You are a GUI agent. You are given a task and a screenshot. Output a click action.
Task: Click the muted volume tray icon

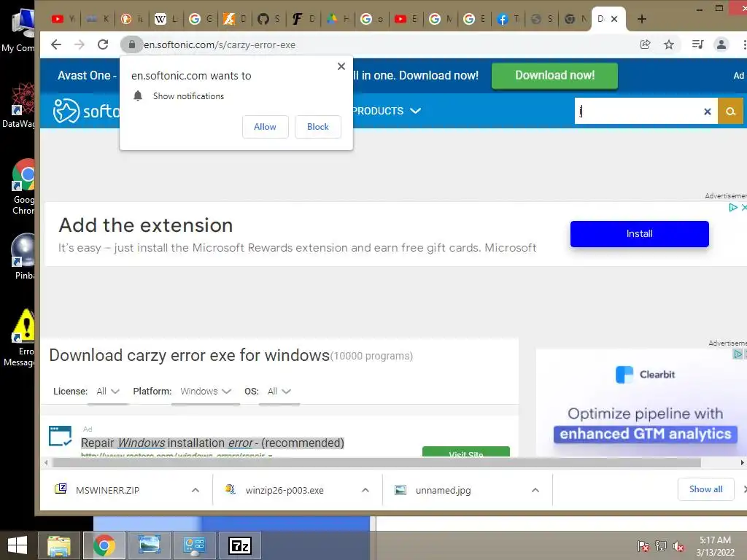pyautogui.click(x=678, y=546)
